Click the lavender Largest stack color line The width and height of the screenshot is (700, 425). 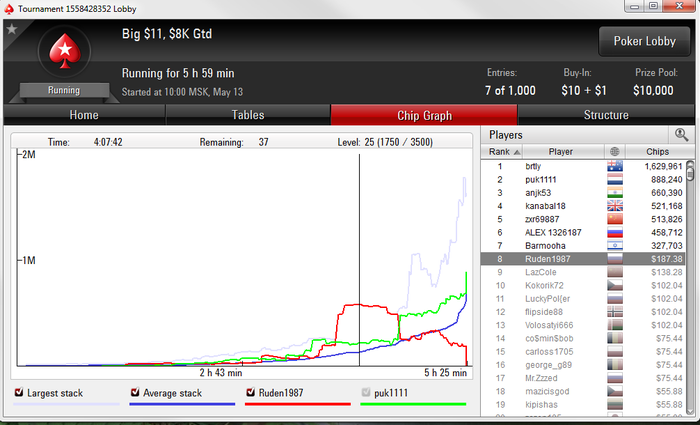tap(66, 404)
